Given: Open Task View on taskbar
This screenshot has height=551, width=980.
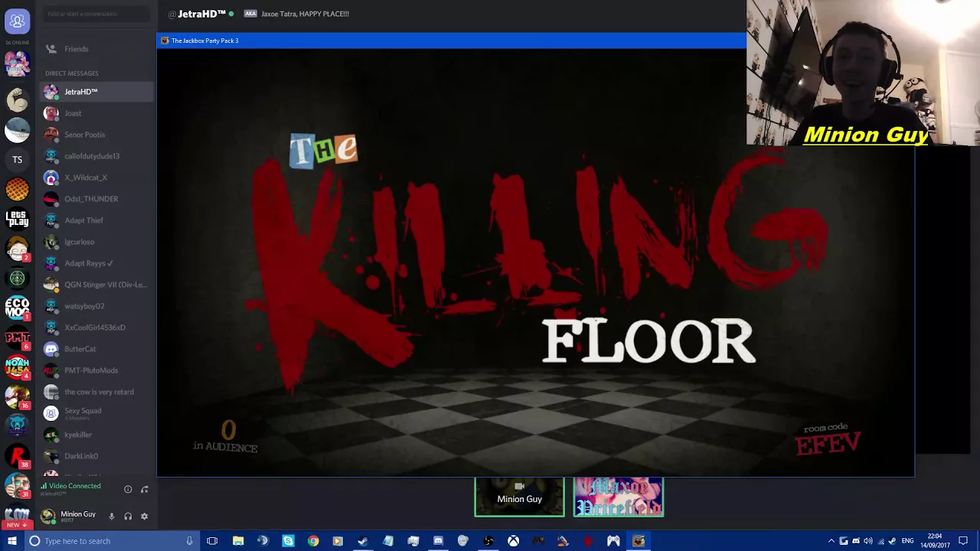Looking at the screenshot, I should tap(212, 541).
